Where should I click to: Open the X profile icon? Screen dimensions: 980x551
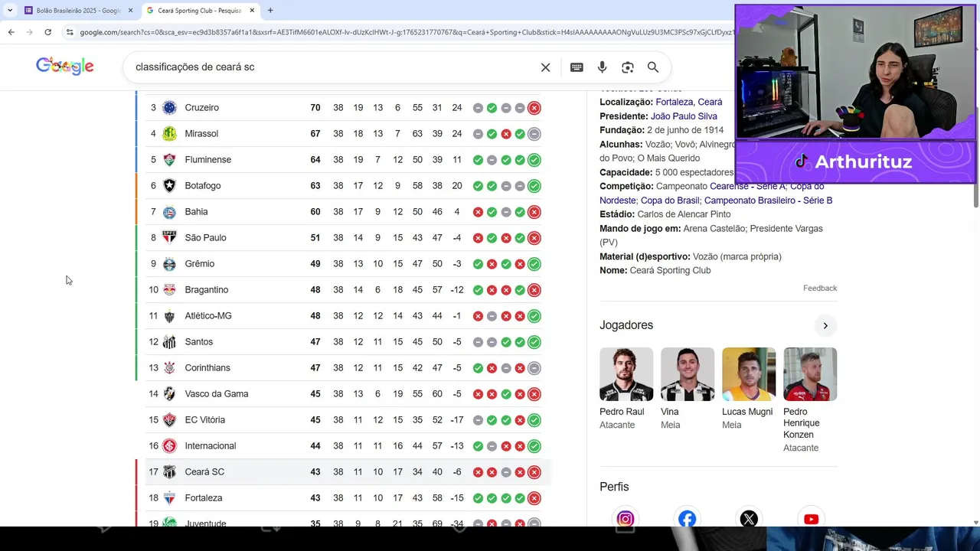click(x=749, y=519)
